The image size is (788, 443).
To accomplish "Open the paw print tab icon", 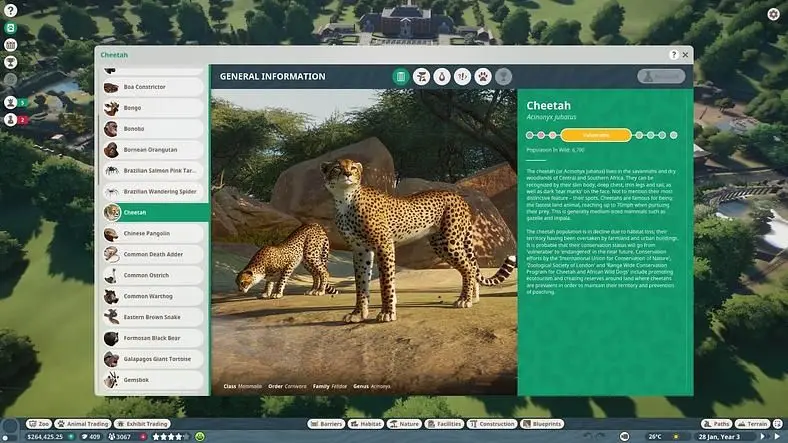I will click(x=483, y=77).
